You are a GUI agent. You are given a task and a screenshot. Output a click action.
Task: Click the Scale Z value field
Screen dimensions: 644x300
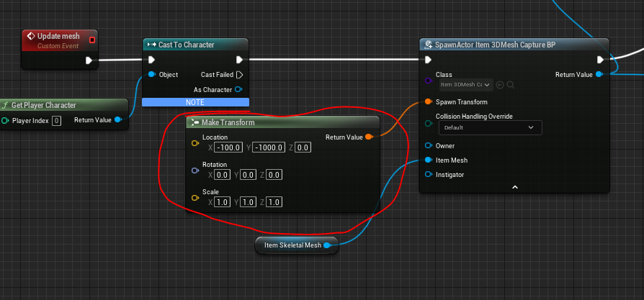(x=274, y=202)
